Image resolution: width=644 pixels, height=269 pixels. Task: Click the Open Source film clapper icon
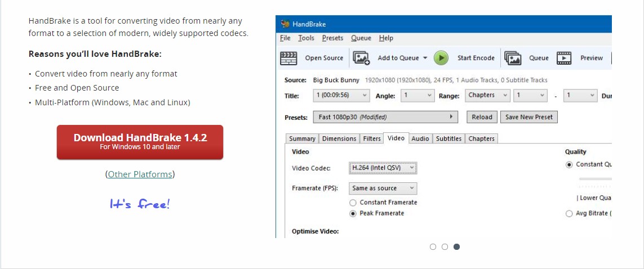pos(288,58)
